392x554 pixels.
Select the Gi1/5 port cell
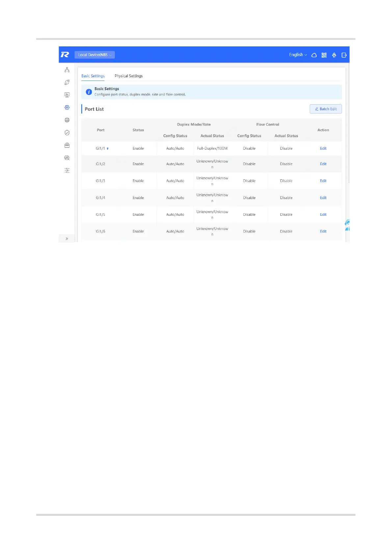click(100, 214)
